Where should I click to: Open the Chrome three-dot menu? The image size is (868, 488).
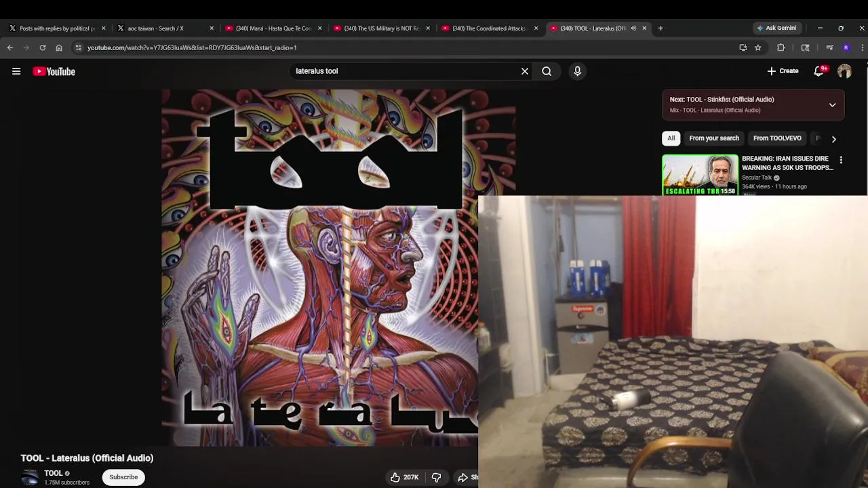(862, 47)
